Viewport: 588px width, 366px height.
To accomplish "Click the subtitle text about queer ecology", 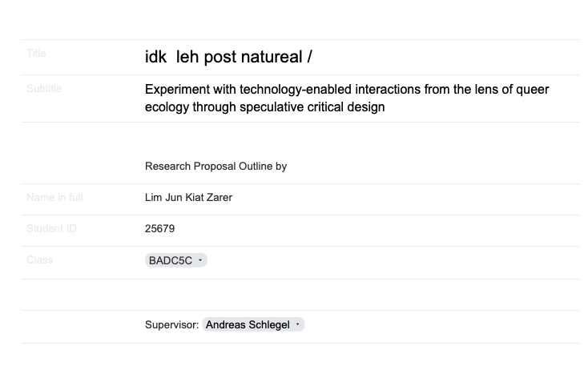I will [347, 99].
